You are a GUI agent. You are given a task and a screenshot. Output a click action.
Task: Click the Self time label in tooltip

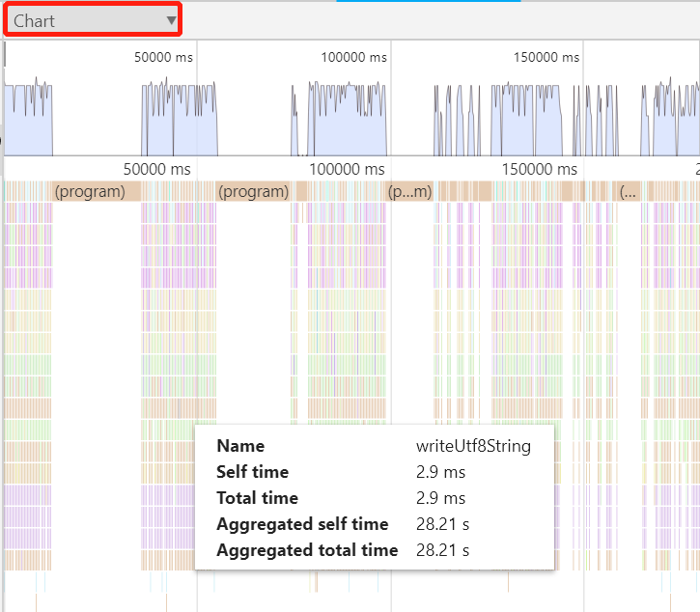click(252, 472)
